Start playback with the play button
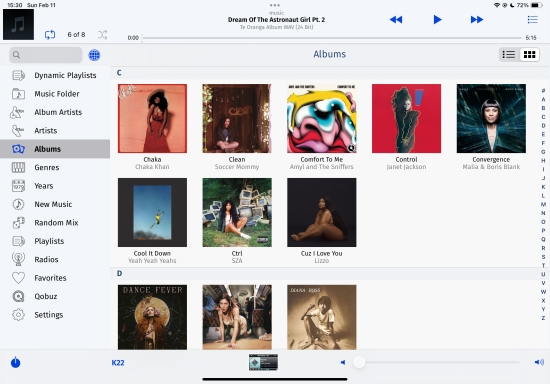 [437, 20]
